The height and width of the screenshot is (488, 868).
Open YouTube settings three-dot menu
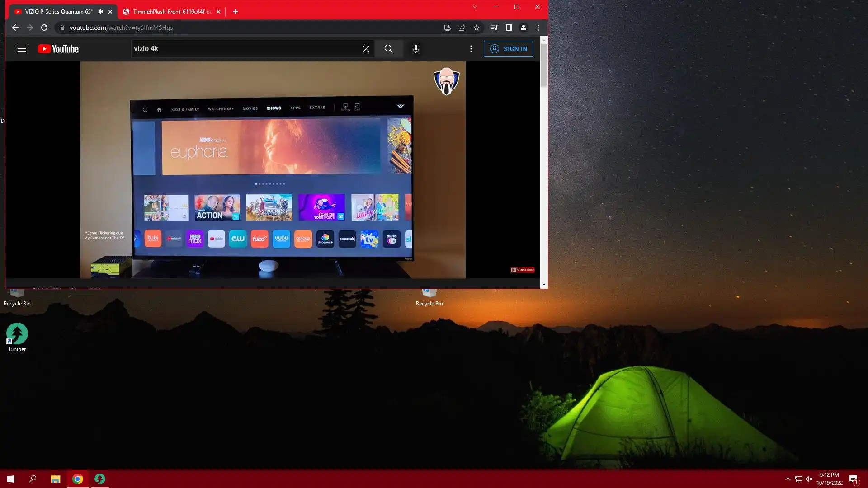tap(471, 49)
